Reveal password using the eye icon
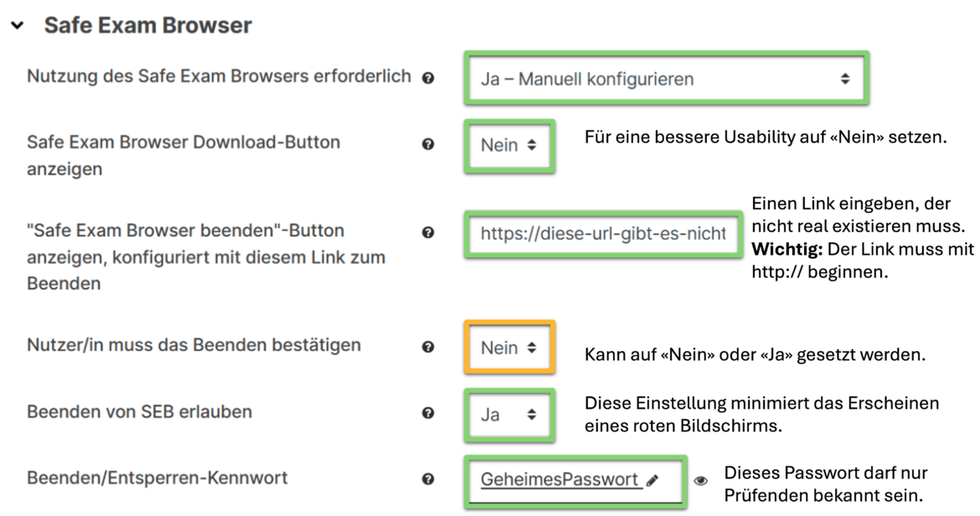Screen dimensions: 980x516 (x=701, y=481)
